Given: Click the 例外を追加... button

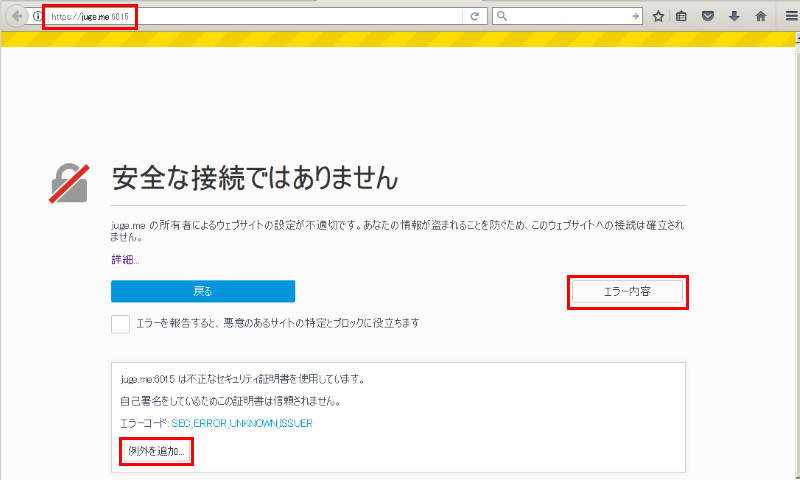Looking at the screenshot, I should tap(156, 451).
